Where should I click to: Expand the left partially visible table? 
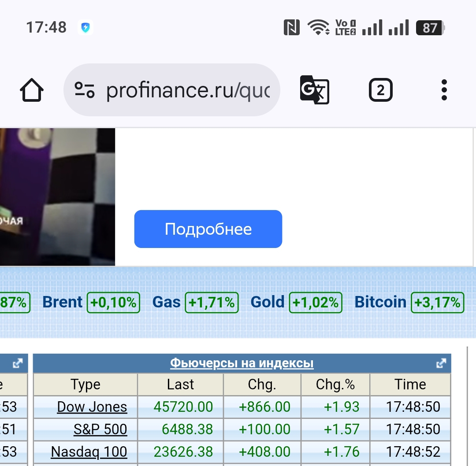(x=18, y=363)
